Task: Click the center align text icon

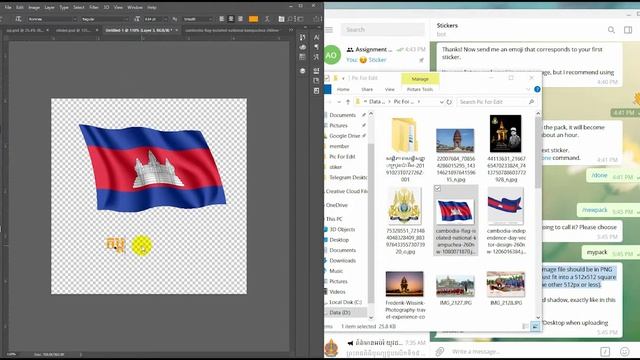Action: pos(231,19)
